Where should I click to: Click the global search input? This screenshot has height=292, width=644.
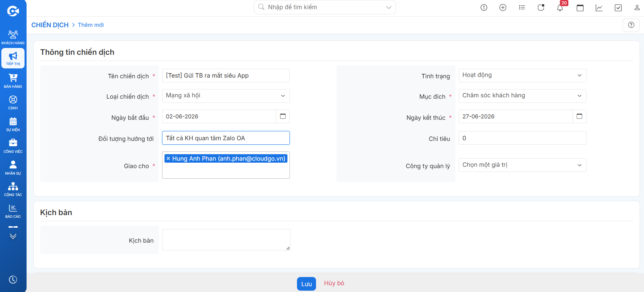coord(325,7)
